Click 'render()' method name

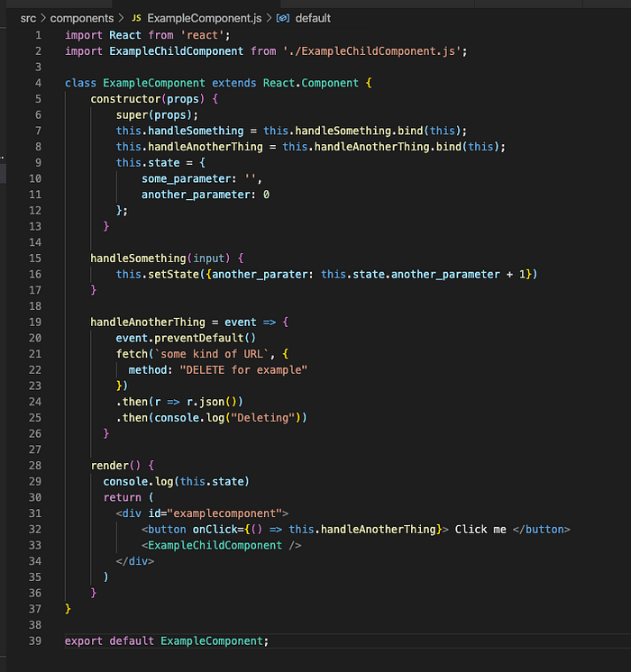[x=115, y=466]
